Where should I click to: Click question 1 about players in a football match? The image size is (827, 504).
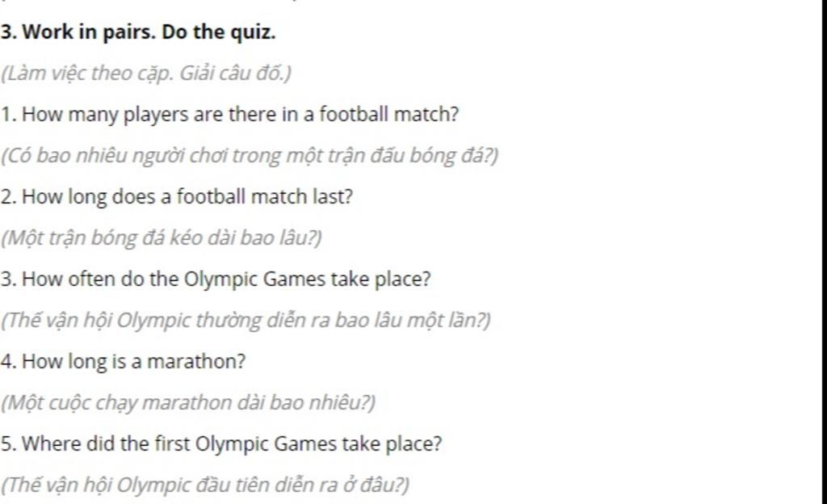click(229, 115)
